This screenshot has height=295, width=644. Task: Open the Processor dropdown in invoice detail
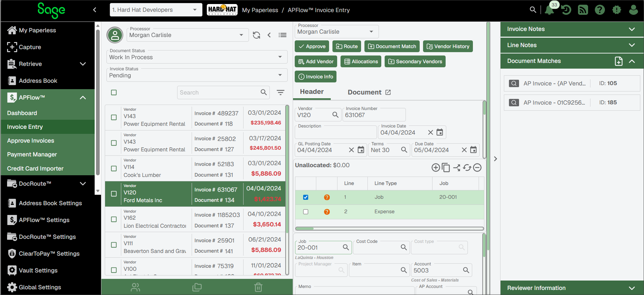(x=336, y=32)
